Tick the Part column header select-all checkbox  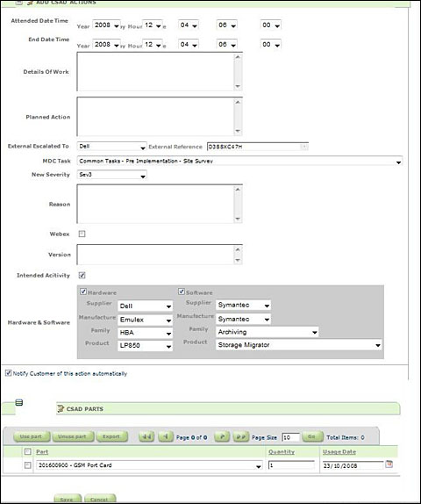pyautogui.click(x=27, y=451)
